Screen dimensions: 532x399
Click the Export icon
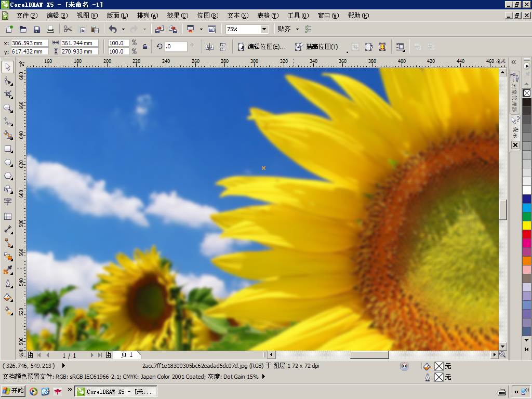click(x=173, y=29)
